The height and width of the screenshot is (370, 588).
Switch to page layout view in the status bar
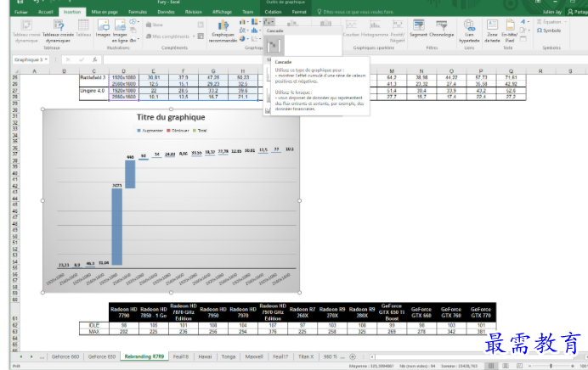pos(505,366)
